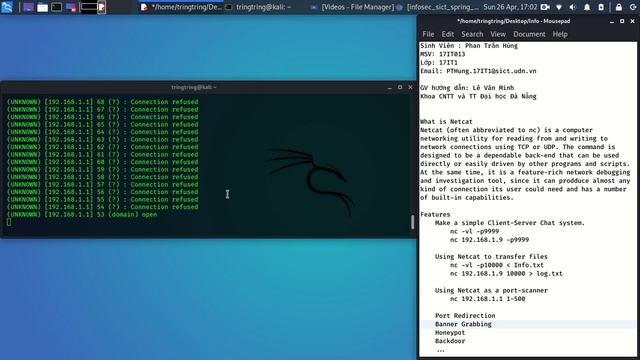Minimize the Mousepad window

[x=612, y=21]
